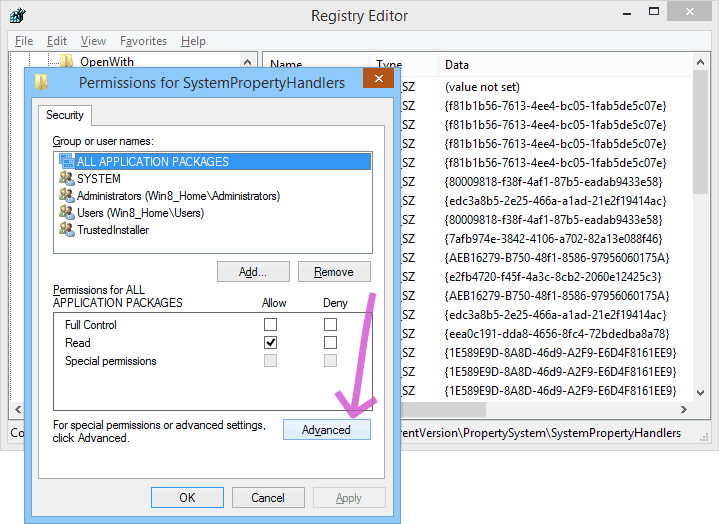
Task: Click the Users group icon
Action: click(66, 212)
